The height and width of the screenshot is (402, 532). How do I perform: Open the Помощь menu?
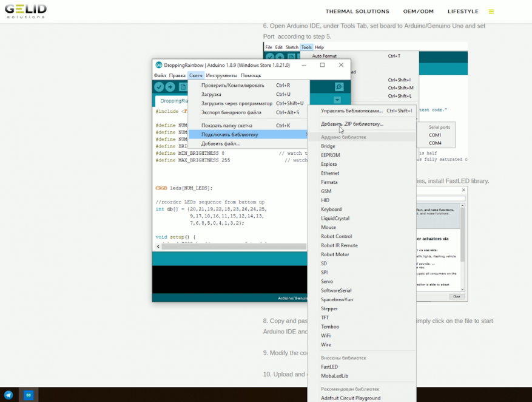pos(251,75)
